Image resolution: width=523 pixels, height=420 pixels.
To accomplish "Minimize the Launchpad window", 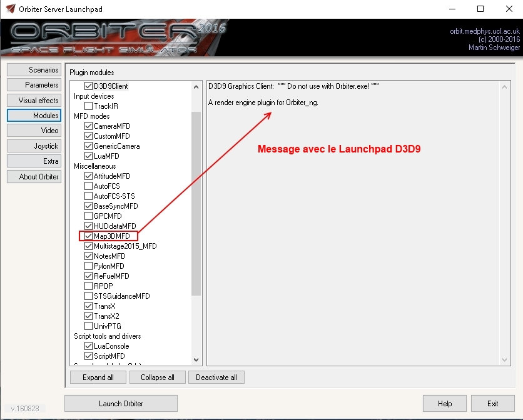I will (452, 9).
